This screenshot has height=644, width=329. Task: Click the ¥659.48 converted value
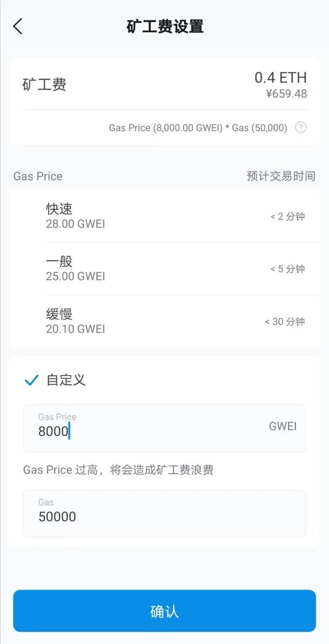tap(282, 94)
